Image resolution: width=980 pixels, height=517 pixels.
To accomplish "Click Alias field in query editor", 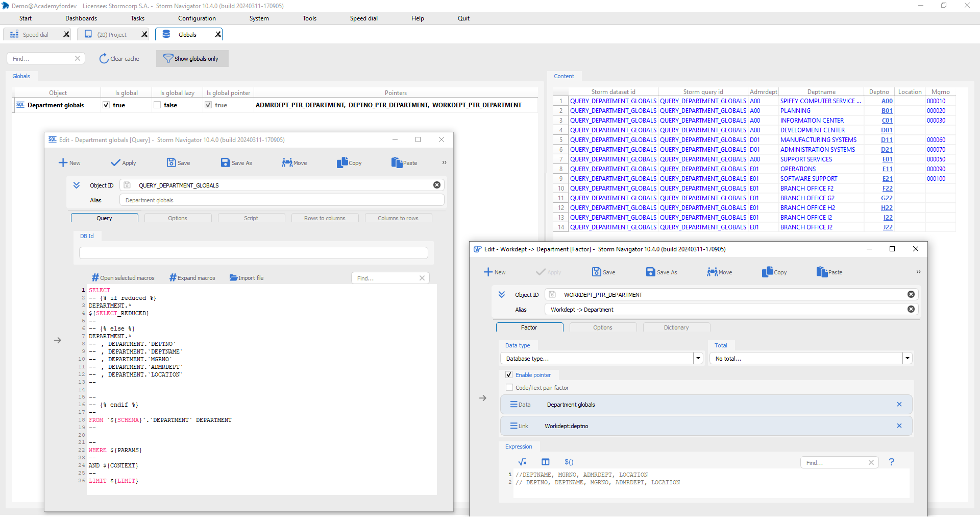I will coord(282,200).
